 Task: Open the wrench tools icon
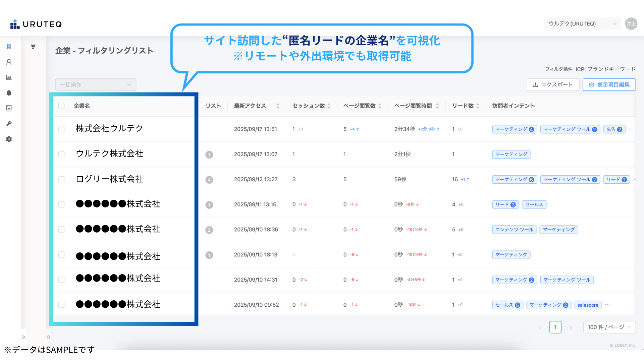(x=9, y=124)
